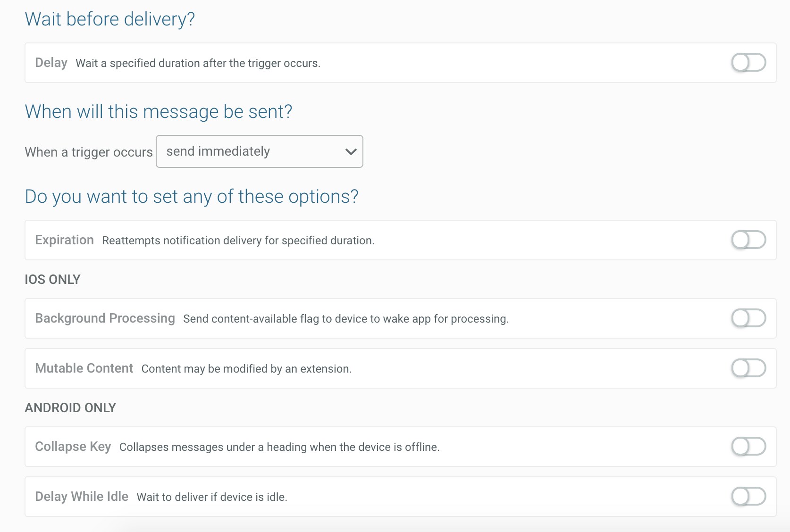Enable Background Processing switch

[748, 318]
